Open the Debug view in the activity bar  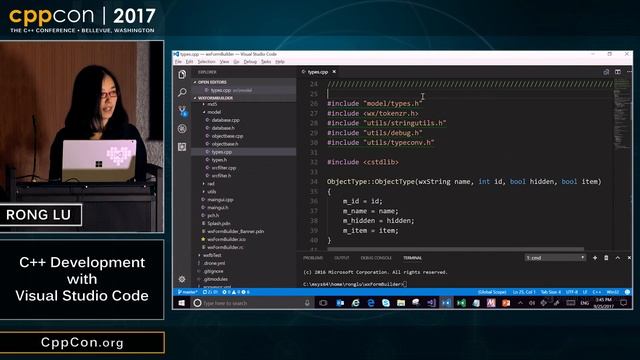182,129
